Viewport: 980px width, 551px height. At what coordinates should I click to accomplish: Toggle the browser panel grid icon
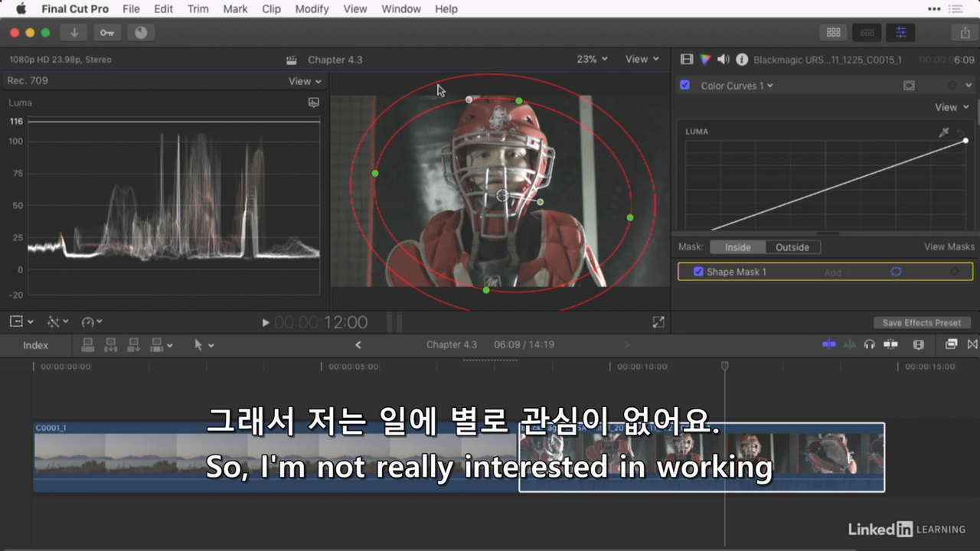pos(834,32)
